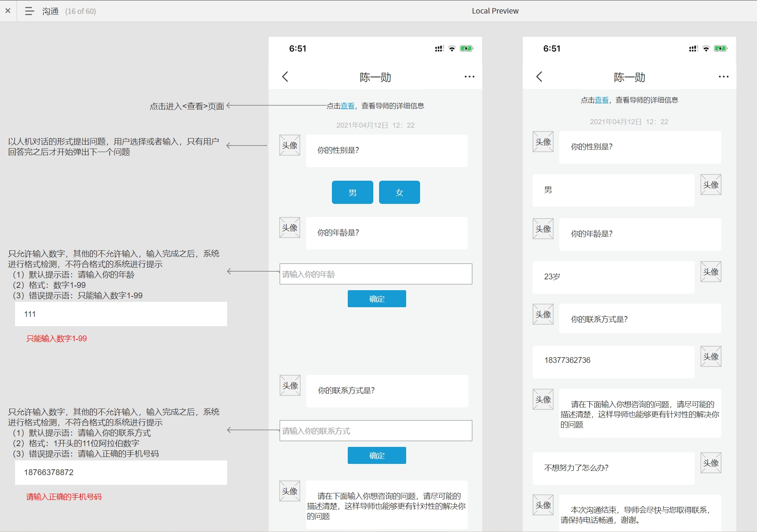Click the annotation 点击进入<查看>页面
The height and width of the screenshot is (532, 757).
187,106
